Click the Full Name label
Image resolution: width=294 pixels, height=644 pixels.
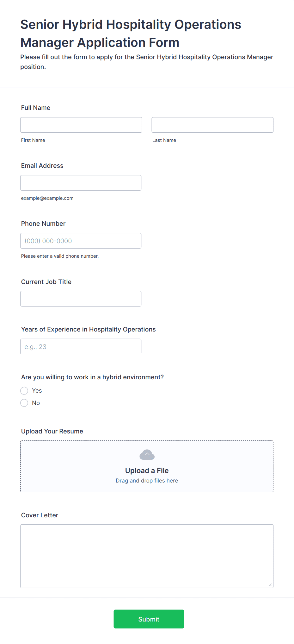pos(36,108)
